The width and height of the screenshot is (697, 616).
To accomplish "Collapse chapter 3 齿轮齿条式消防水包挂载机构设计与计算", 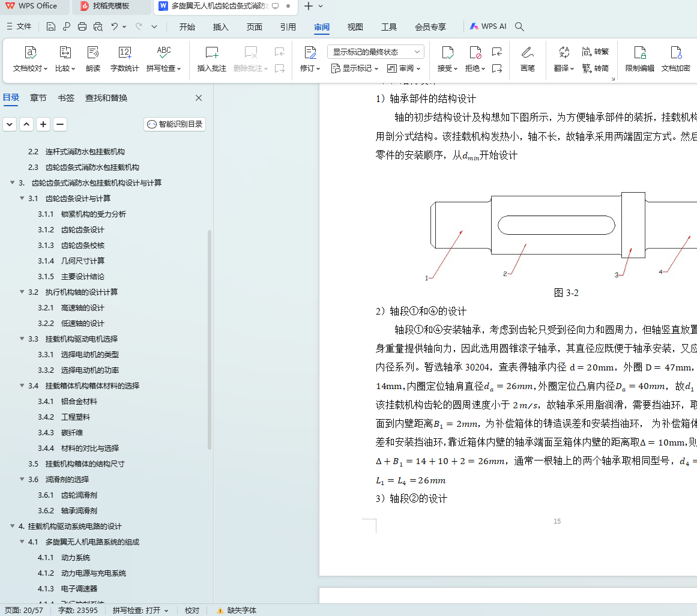I will tap(13, 183).
